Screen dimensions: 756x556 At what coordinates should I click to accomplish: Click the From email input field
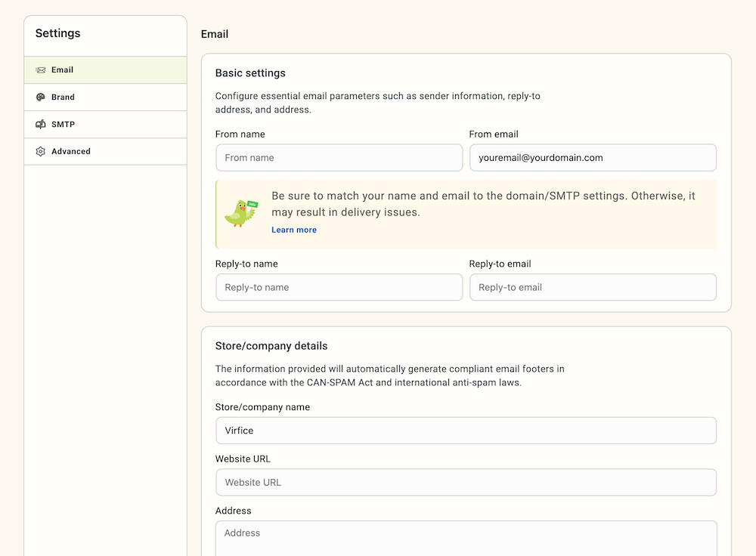pos(593,158)
